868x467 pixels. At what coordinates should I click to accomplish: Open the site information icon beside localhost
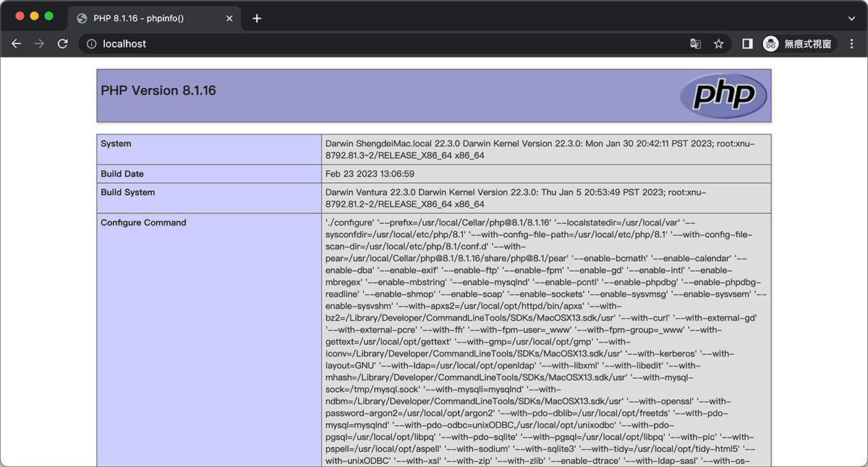click(x=92, y=44)
